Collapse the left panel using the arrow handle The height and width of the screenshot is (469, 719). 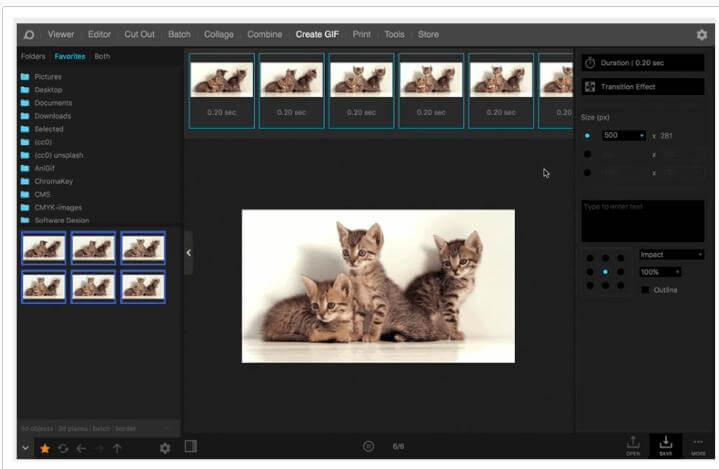pyautogui.click(x=188, y=253)
